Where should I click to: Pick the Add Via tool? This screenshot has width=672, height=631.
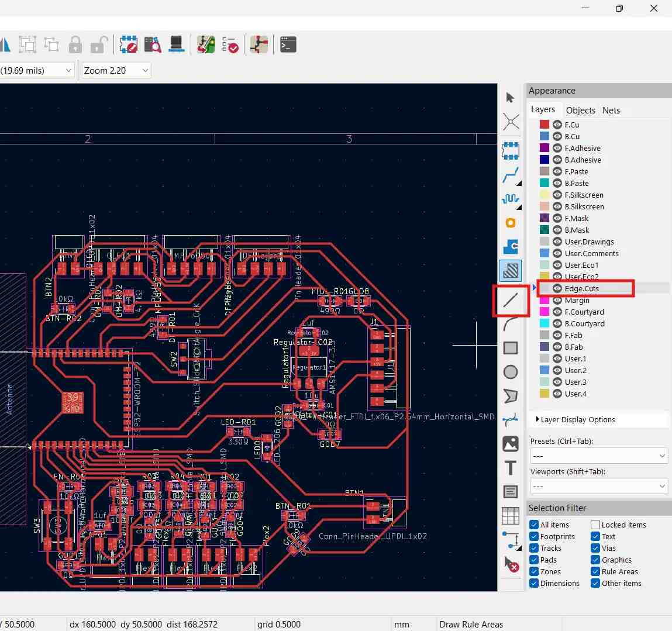click(x=511, y=223)
